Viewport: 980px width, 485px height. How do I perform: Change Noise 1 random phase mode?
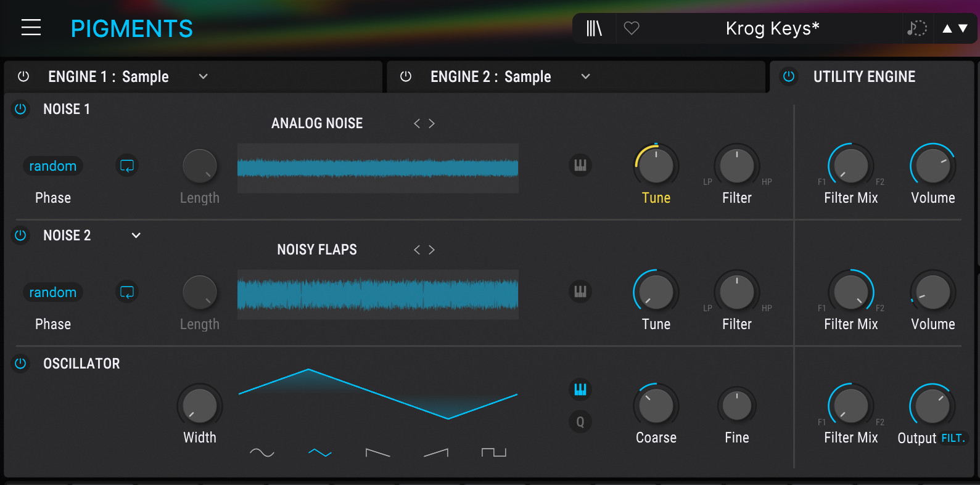(53, 166)
